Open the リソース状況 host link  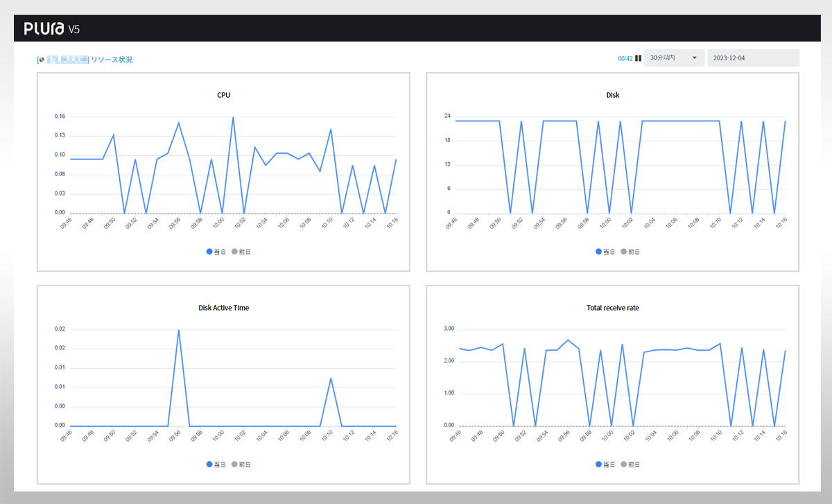pyautogui.click(x=111, y=60)
